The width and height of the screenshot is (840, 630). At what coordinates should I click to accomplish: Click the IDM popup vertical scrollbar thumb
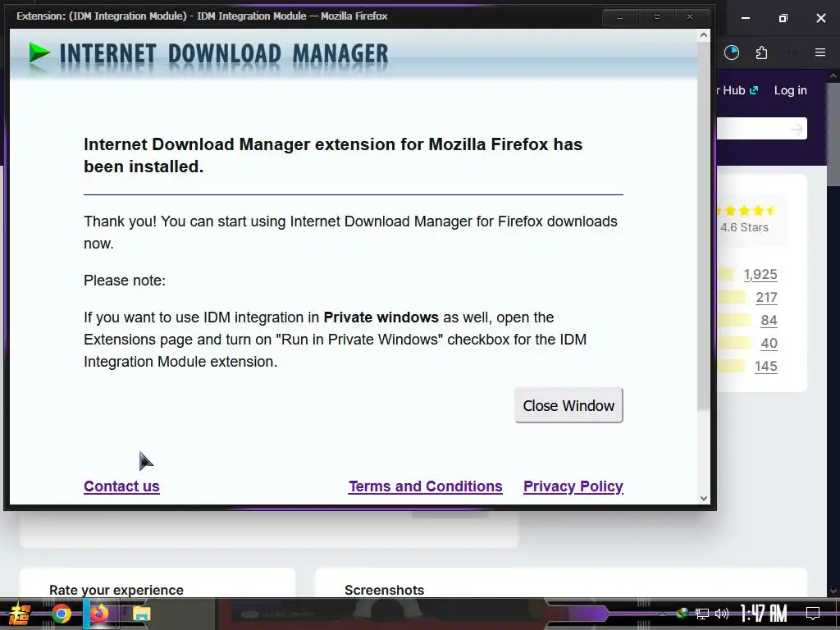pyautogui.click(x=704, y=225)
